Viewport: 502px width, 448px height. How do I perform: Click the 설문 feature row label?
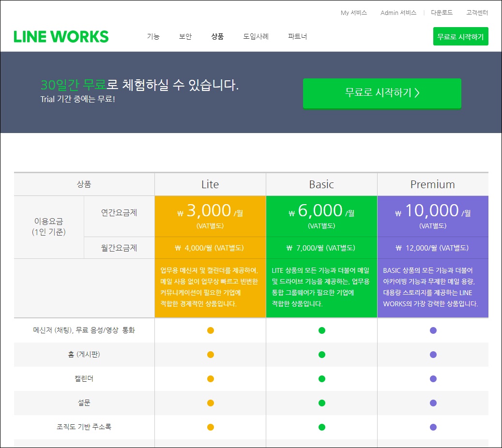click(x=84, y=403)
